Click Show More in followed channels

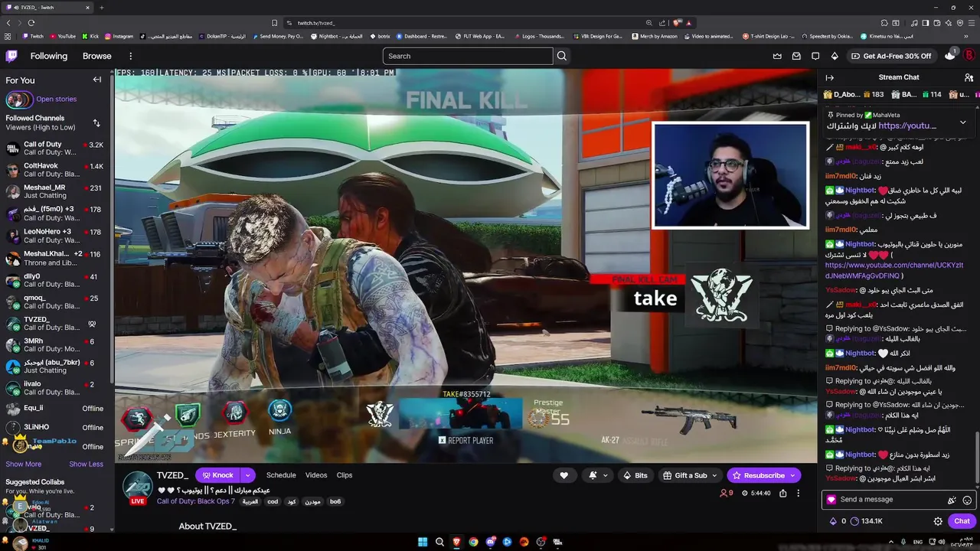(24, 464)
